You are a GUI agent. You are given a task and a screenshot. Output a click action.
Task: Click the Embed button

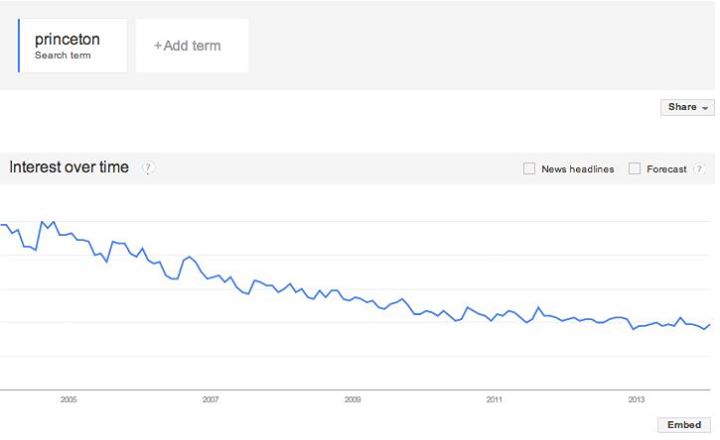685,425
